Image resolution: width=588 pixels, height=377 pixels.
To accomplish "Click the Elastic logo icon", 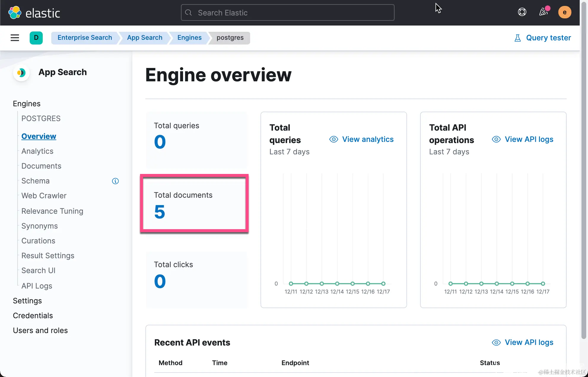I will pos(15,12).
